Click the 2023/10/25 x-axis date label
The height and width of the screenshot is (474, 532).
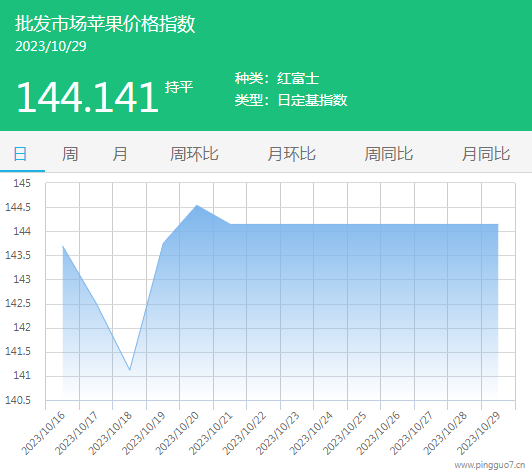(344, 433)
